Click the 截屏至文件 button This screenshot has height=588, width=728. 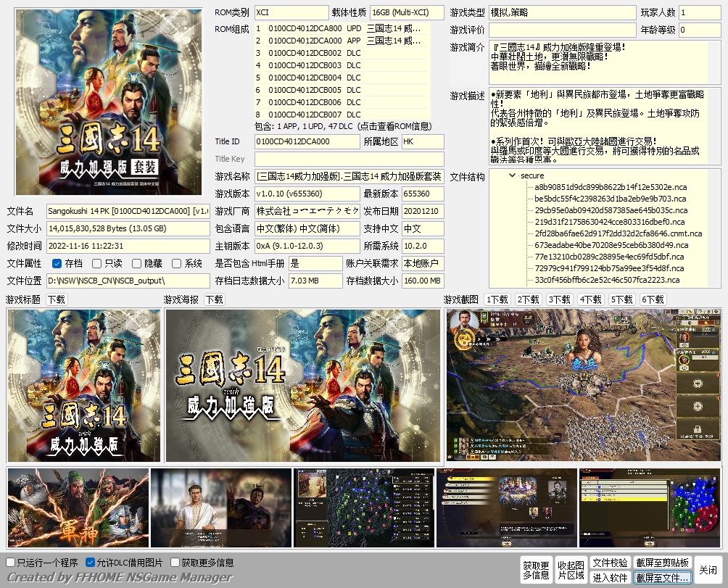tap(663, 578)
